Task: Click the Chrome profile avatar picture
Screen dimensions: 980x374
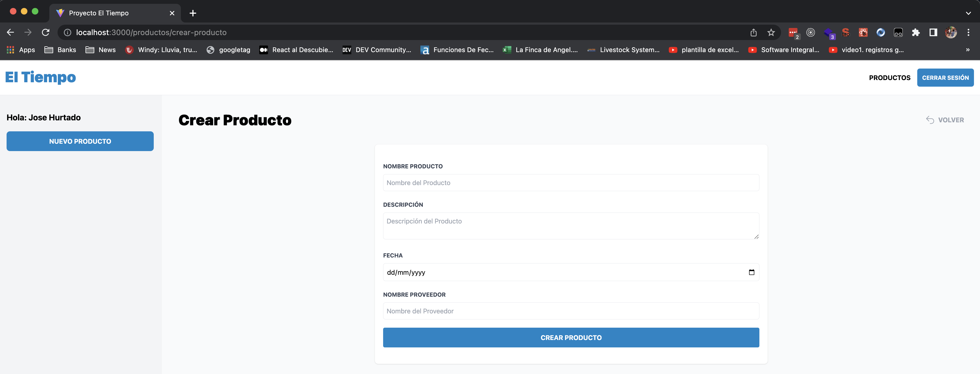Action: tap(951, 32)
